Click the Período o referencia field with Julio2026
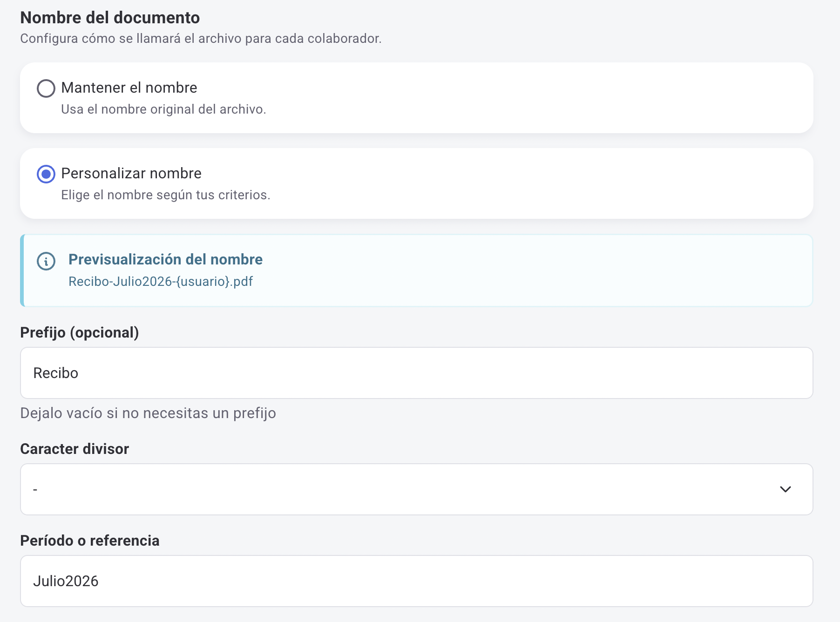Viewport: 840px width, 622px height. (416, 581)
